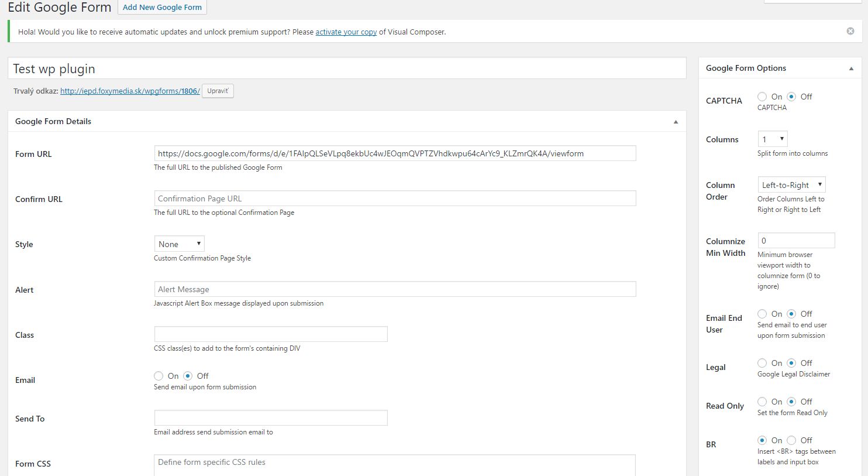Select Read Only Off radio button

click(x=791, y=402)
